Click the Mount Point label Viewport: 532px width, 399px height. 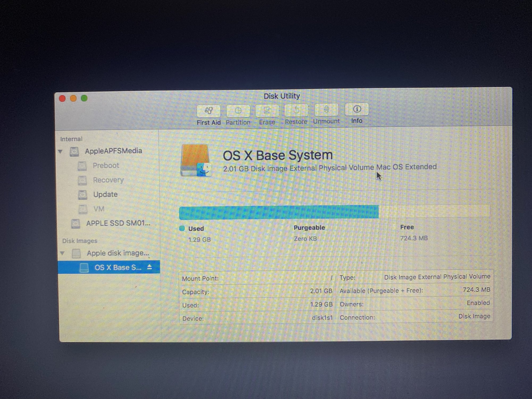tap(200, 279)
